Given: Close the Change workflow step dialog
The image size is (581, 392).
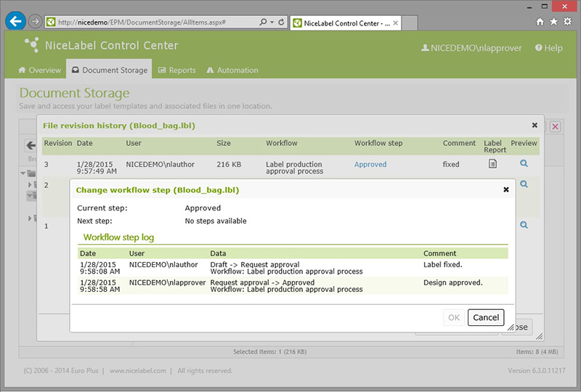Looking at the screenshot, I should click(x=506, y=189).
